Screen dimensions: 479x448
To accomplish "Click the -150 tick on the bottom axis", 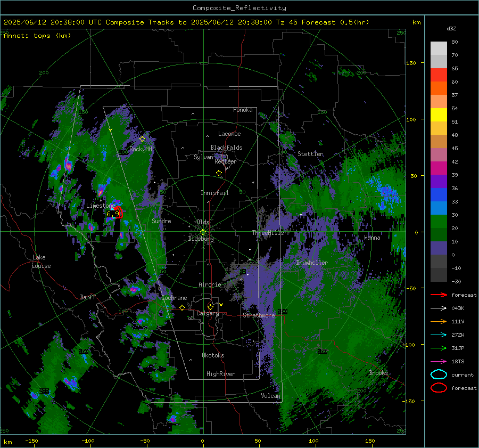I will point(31,441).
